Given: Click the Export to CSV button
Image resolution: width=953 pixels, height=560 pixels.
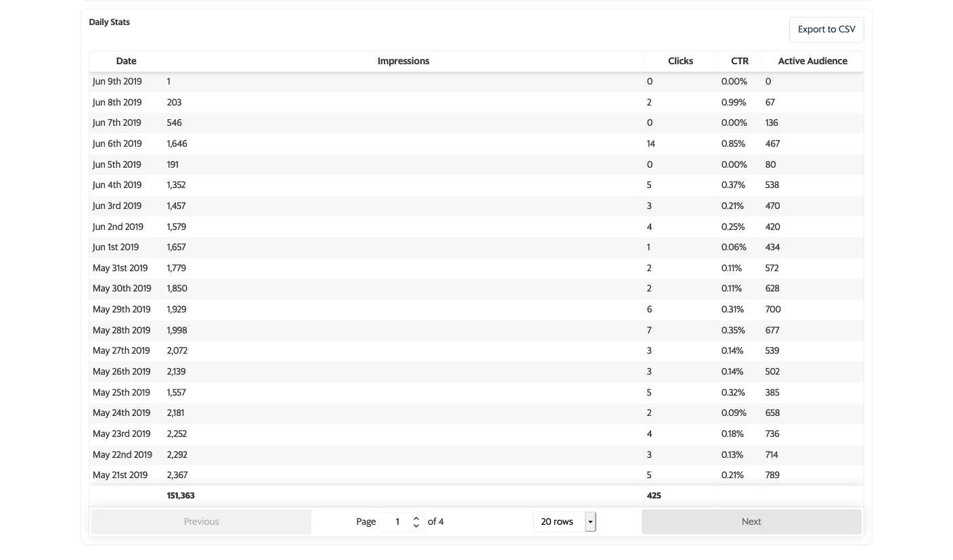Looking at the screenshot, I should (826, 30).
